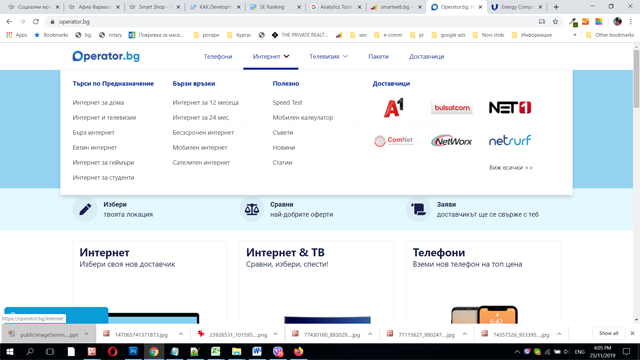Go back with the browser back arrow

pos(9,22)
